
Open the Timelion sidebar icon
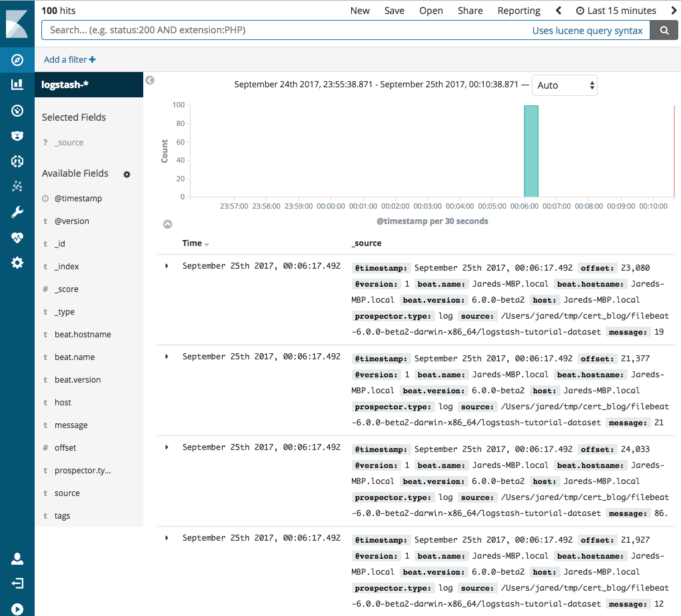tap(17, 136)
